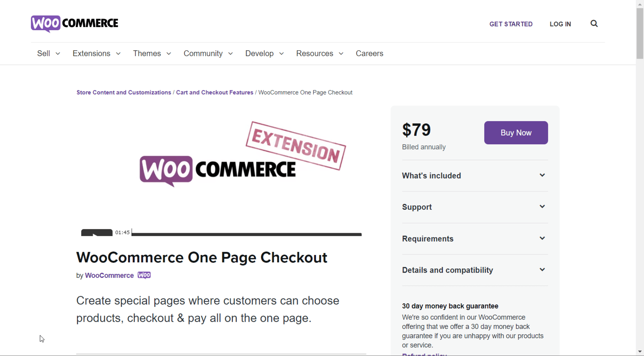Click the Buy Now button
The width and height of the screenshot is (644, 356).
pyautogui.click(x=516, y=133)
